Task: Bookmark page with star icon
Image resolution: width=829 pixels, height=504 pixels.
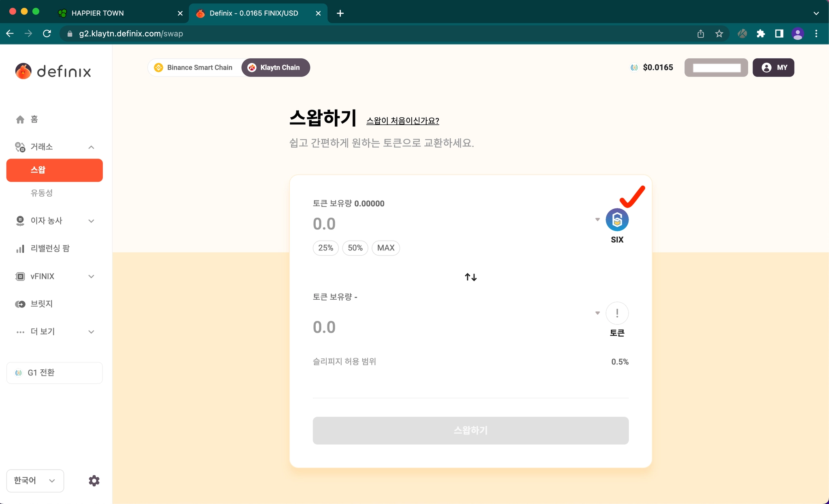Action: (x=719, y=34)
